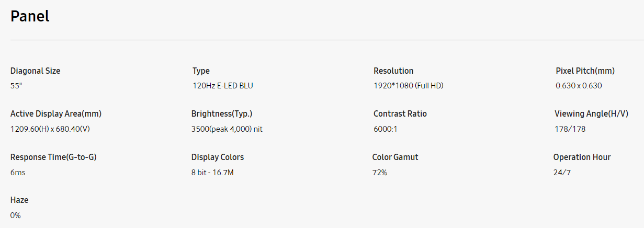644x228 pixels.
Task: Select the Type spec label
Action: pos(201,71)
